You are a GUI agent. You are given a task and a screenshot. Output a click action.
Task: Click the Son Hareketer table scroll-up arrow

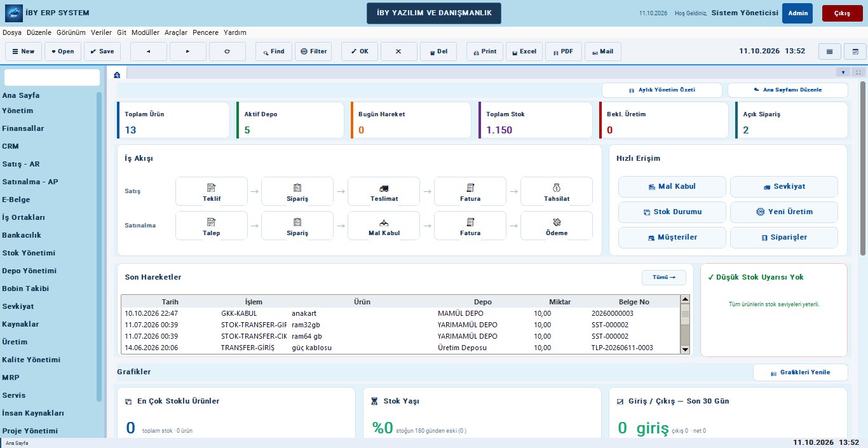685,299
